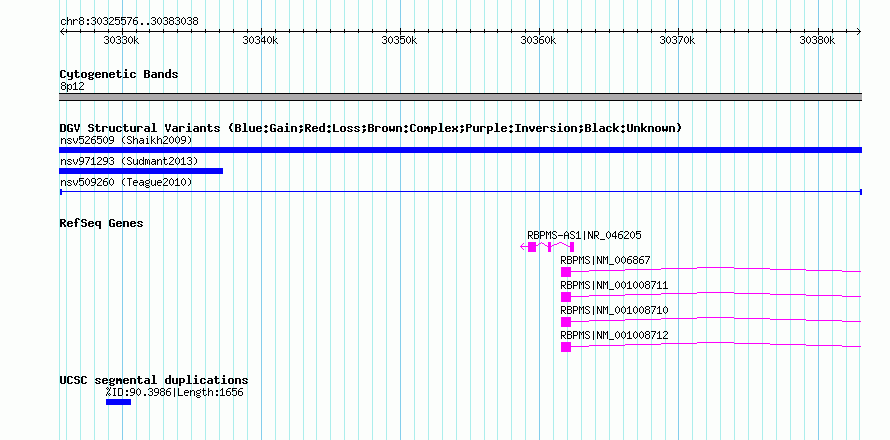The height and width of the screenshot is (440, 890).
Task: Click the RBPMS NM_001008710 first exon block
Action: (x=565, y=322)
